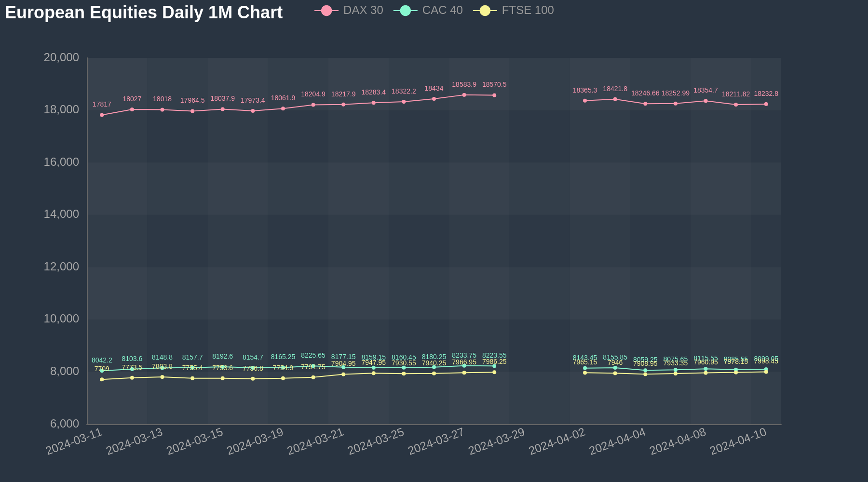Screen dimensions: 868x482
Task: Select the CAC 40 data label 8154.7
Action: tap(253, 357)
